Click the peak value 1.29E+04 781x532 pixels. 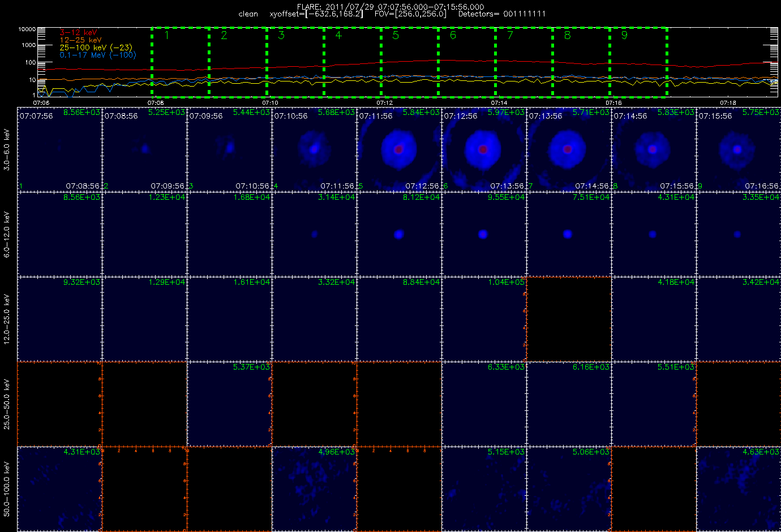(166, 282)
